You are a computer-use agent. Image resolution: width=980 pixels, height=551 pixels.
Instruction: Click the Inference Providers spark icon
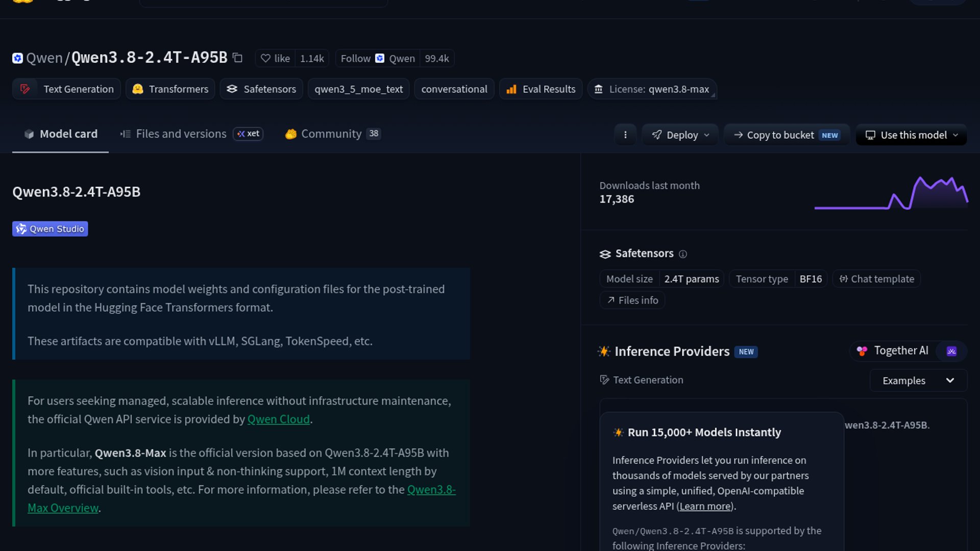coord(604,351)
